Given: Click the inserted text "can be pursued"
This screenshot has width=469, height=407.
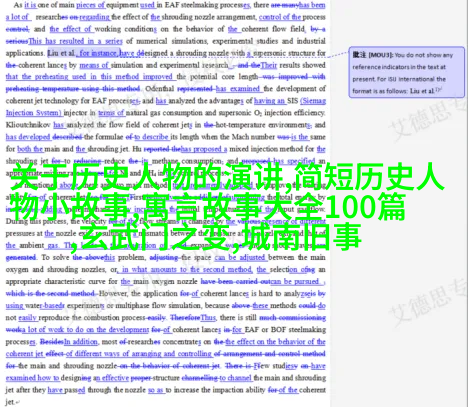Looking at the screenshot, I should pyautogui.click(x=295, y=281).
